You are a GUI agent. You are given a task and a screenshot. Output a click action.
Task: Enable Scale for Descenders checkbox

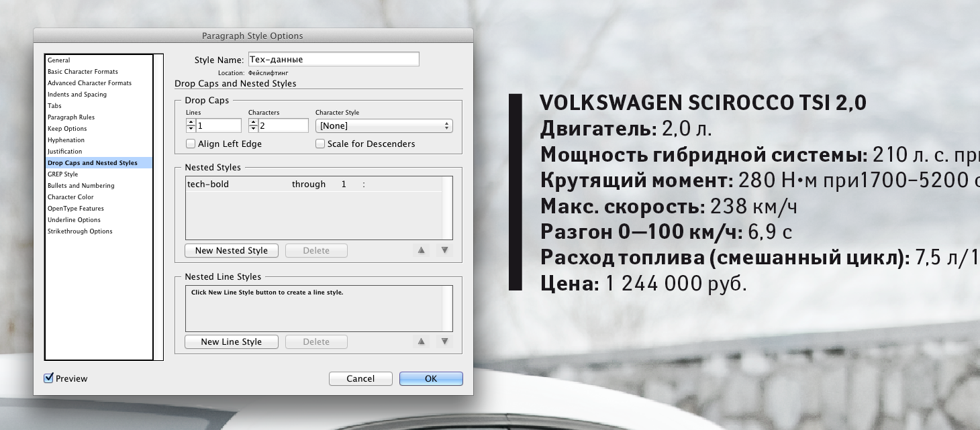click(320, 144)
